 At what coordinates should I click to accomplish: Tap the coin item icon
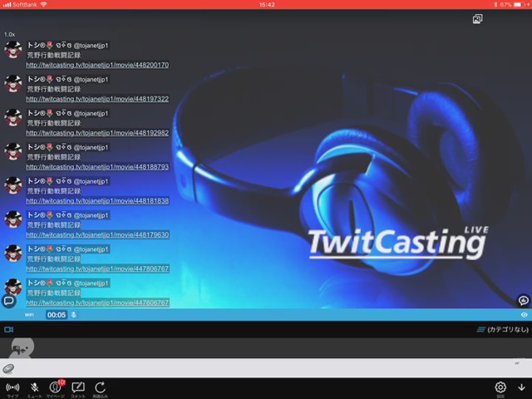(x=8, y=368)
